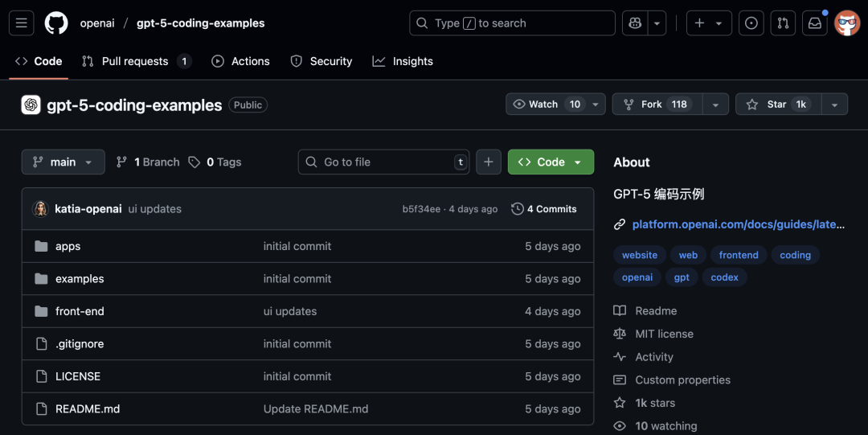Click the .gitignore file icon
The image size is (868, 435).
tap(42, 343)
